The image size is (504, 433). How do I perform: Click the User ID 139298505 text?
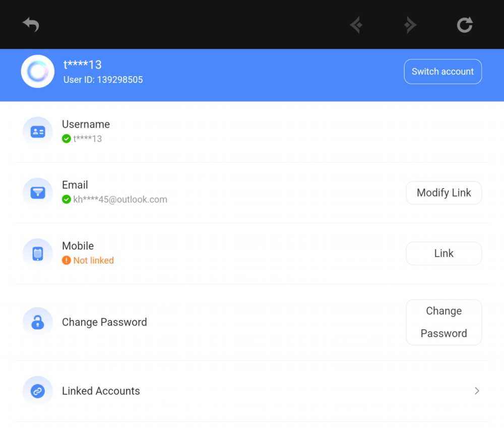click(103, 80)
